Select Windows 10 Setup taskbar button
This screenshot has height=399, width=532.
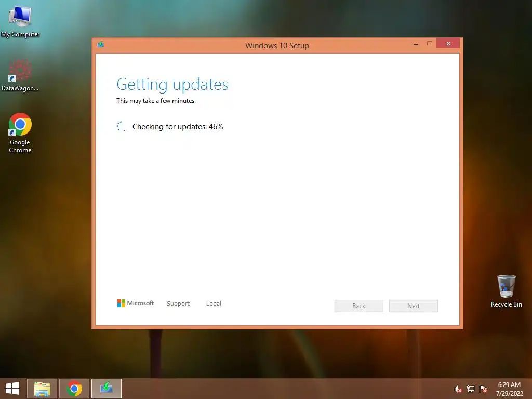click(x=107, y=389)
